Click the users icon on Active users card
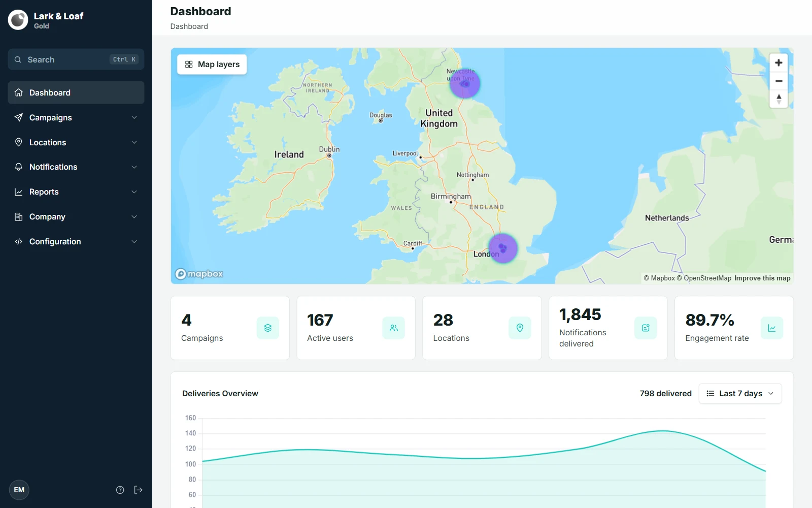Screen dimensions: 812x508 394,328
